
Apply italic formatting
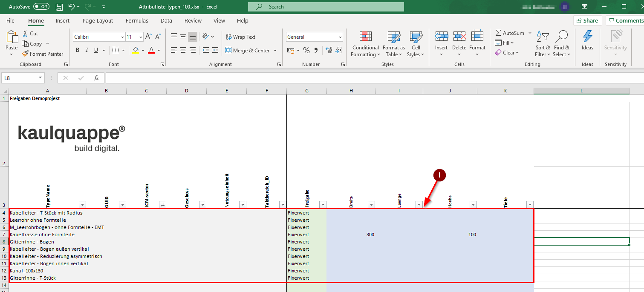(87, 50)
